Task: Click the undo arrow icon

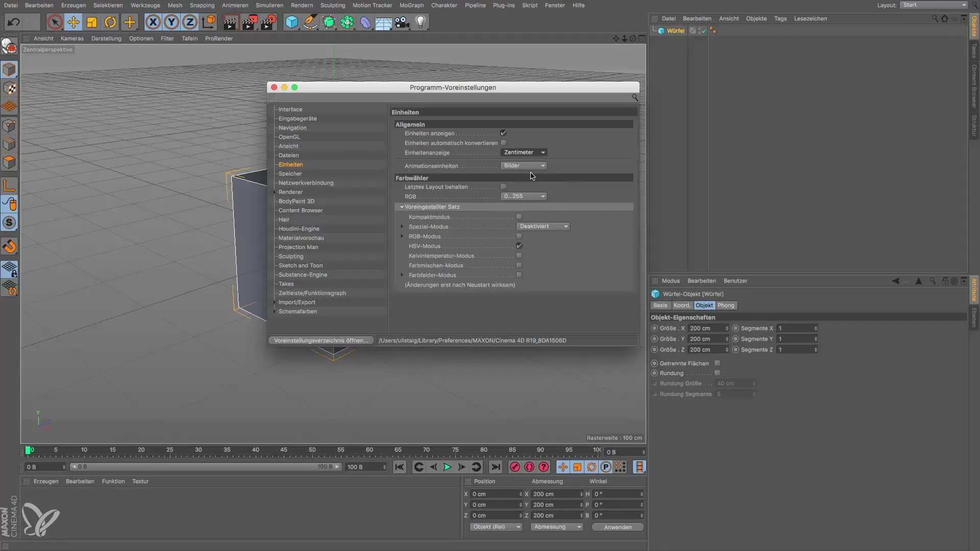Action: pos(14,22)
